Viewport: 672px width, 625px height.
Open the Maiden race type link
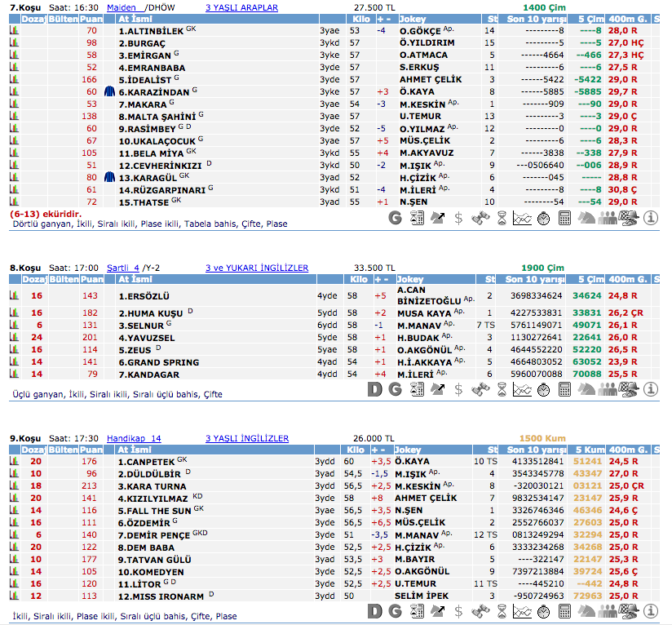click(124, 7)
